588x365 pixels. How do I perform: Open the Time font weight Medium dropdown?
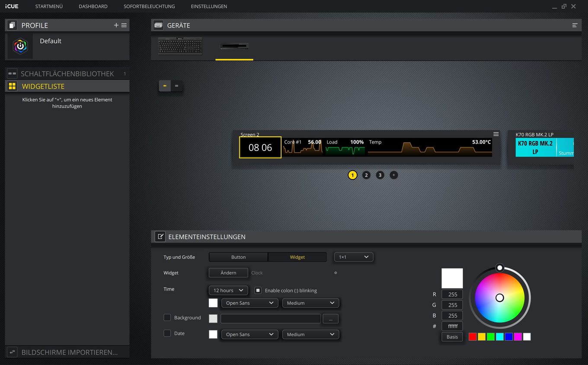click(x=310, y=303)
